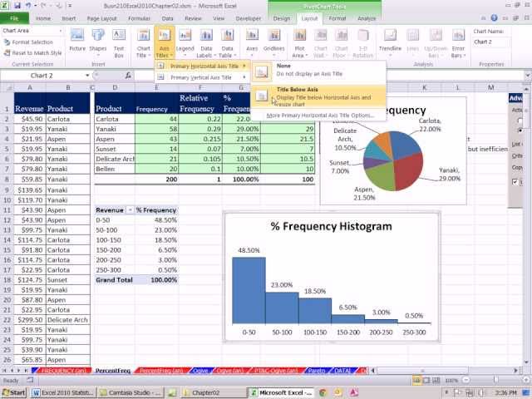Open the Chart Area element dropdown

(x=61, y=31)
